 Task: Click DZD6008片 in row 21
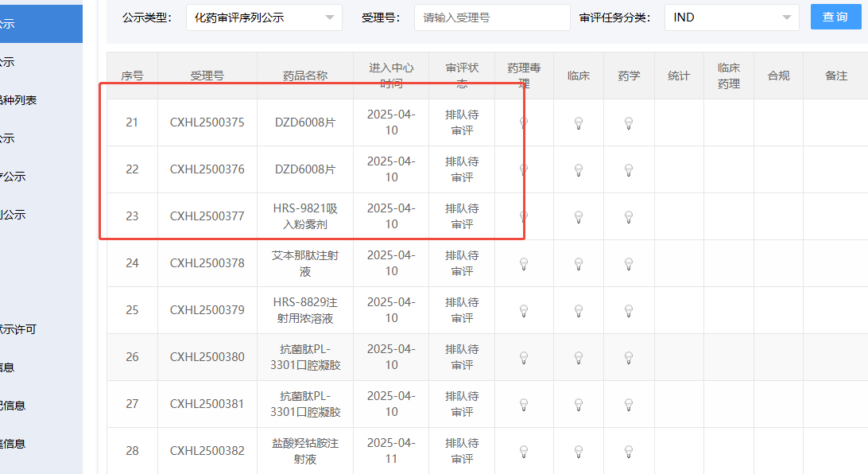click(305, 122)
